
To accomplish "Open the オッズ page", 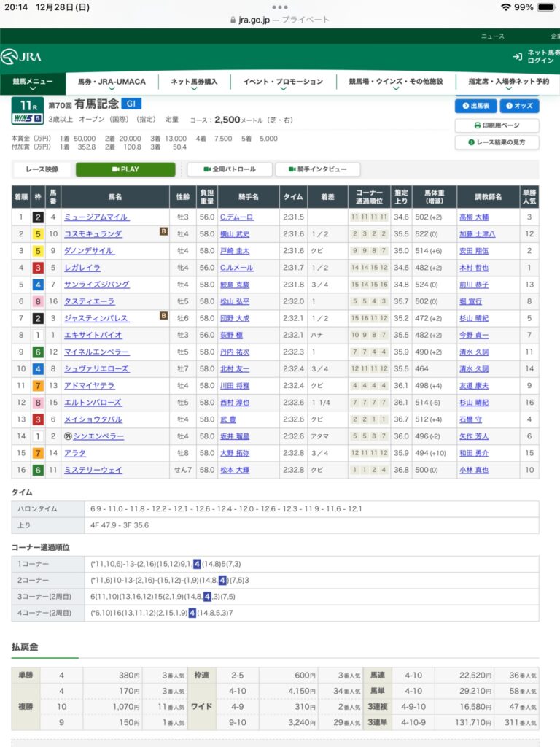I will pos(519,106).
